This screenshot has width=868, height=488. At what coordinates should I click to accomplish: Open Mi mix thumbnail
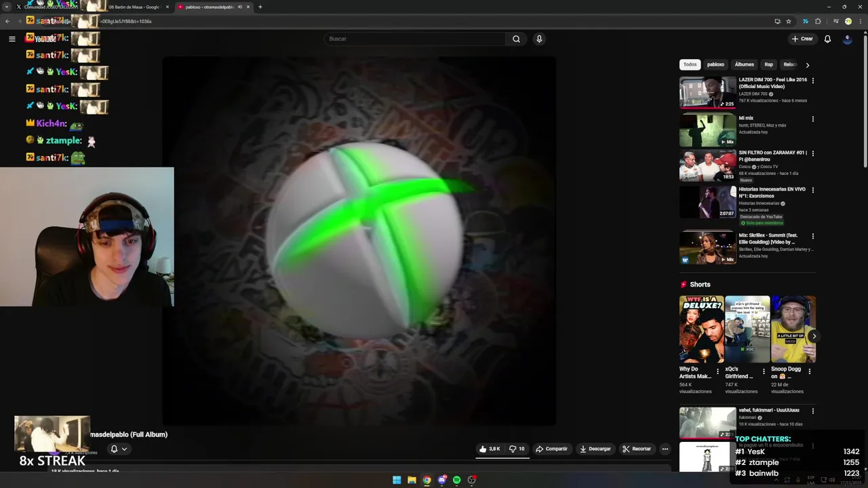(707, 130)
